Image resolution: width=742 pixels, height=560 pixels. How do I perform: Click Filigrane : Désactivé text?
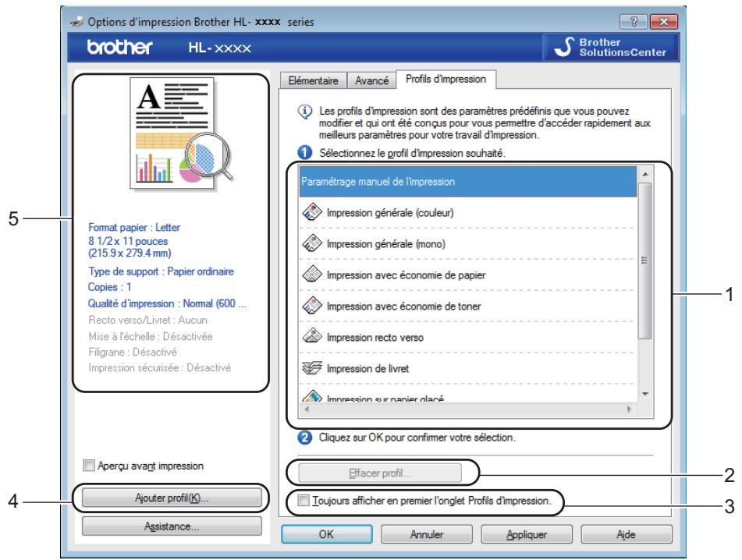[133, 352]
